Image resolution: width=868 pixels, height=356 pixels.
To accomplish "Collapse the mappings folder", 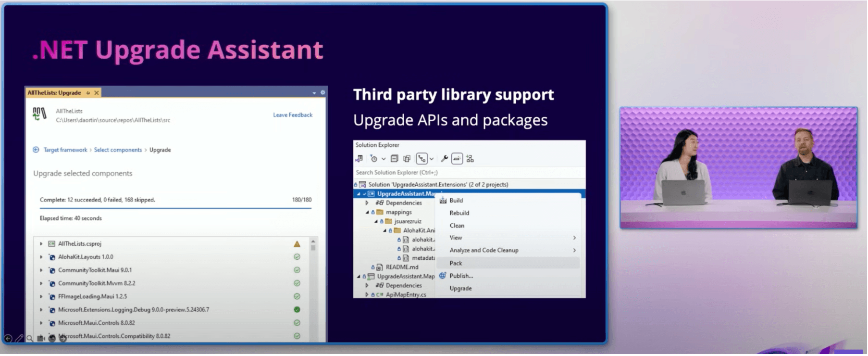I will (367, 212).
